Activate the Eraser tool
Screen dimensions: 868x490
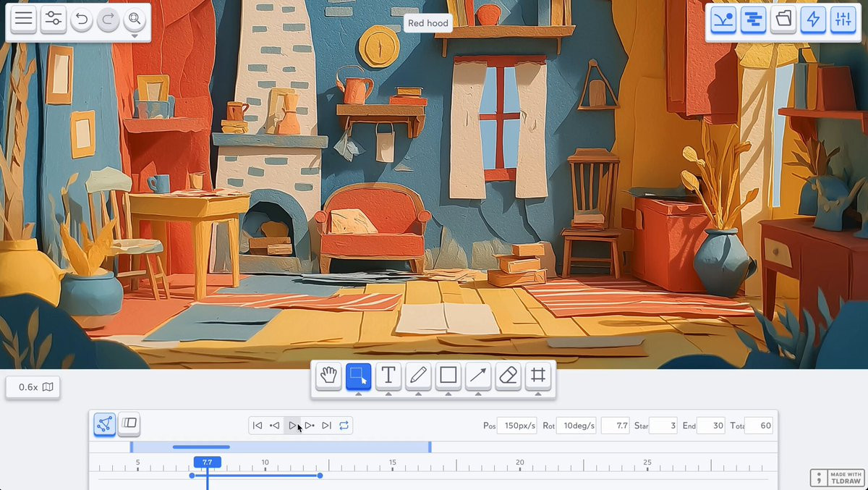coord(509,376)
